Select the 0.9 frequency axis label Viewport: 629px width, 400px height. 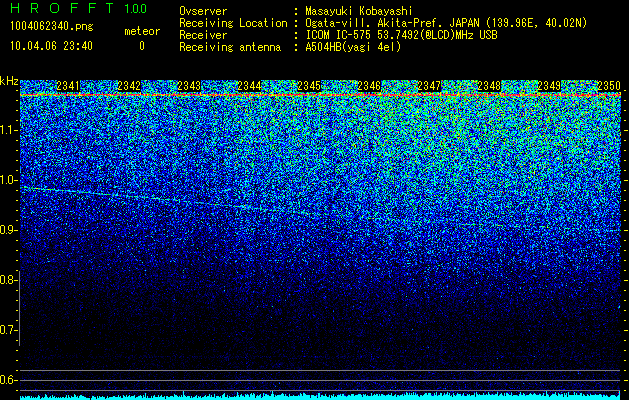tap(8, 230)
